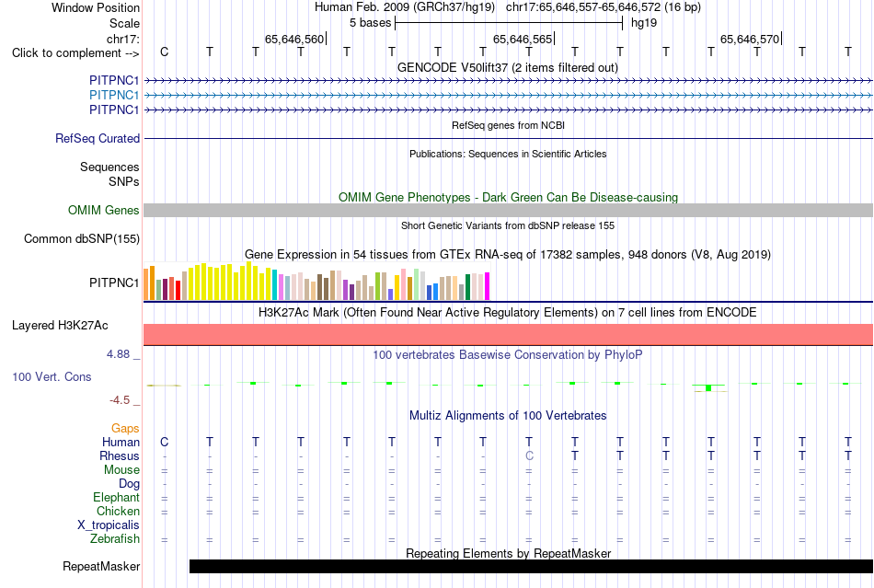Click '100 vertebrates Basewise Conservation by PhyloP'
The image size is (874, 588).
tap(508, 354)
